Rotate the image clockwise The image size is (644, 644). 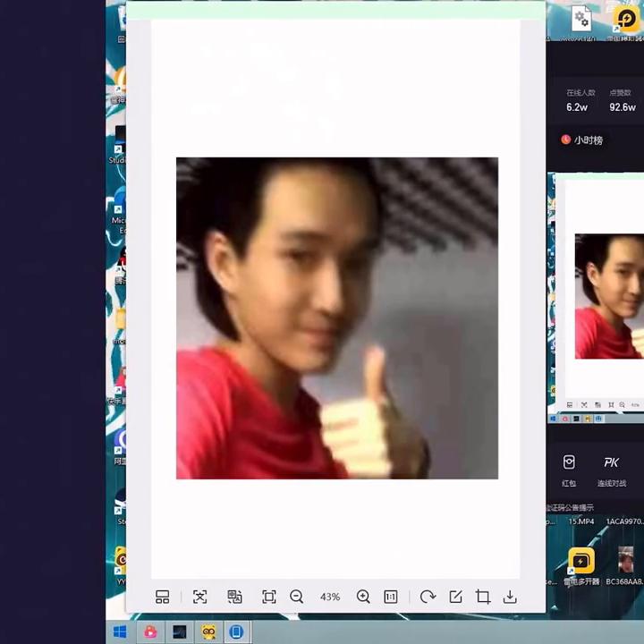tap(428, 597)
